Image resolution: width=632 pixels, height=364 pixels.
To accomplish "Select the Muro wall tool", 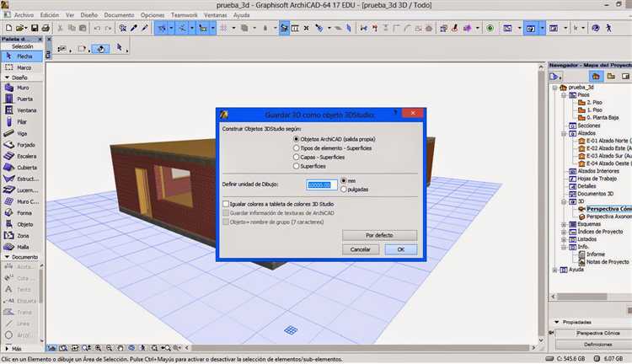I will pos(22,88).
